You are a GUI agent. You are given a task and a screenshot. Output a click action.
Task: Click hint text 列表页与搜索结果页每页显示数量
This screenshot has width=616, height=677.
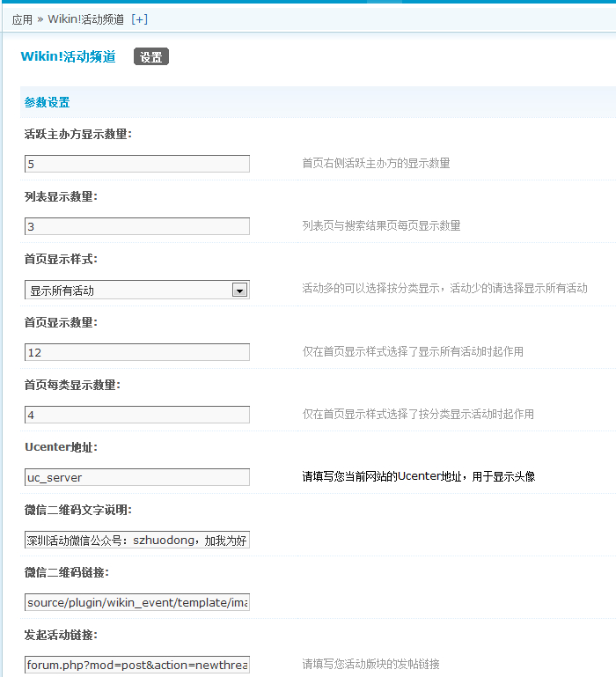pos(381,225)
